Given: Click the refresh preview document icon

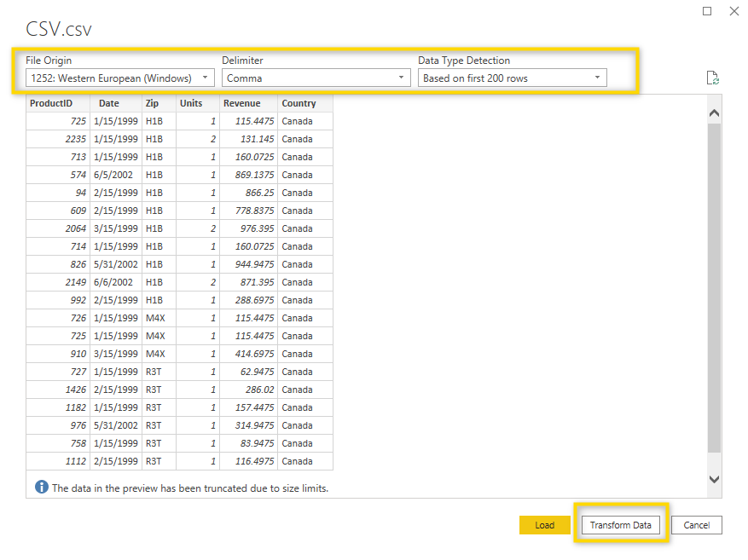Looking at the screenshot, I should pyautogui.click(x=712, y=78).
